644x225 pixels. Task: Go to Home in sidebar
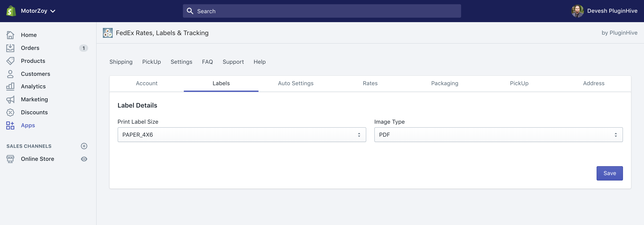pyautogui.click(x=29, y=35)
